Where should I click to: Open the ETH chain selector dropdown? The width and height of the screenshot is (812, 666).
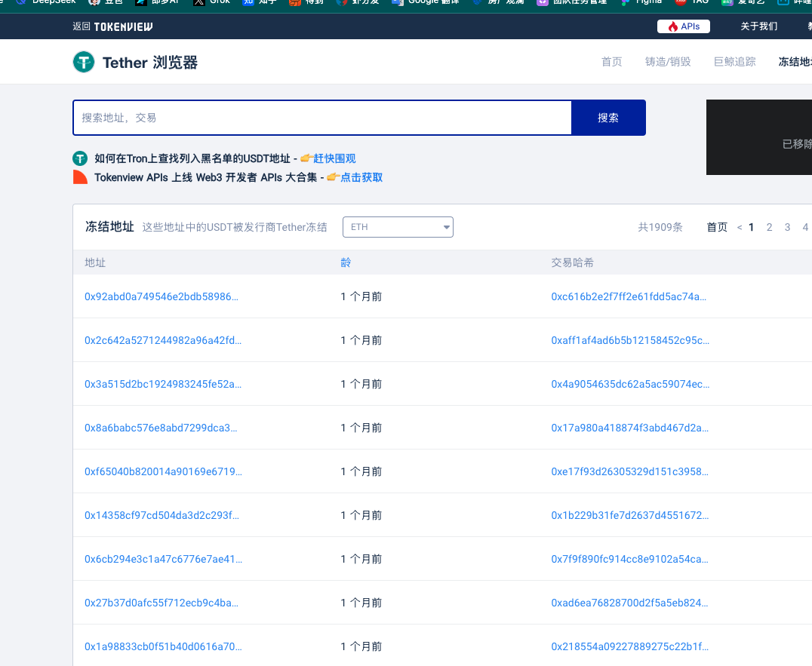[398, 226]
